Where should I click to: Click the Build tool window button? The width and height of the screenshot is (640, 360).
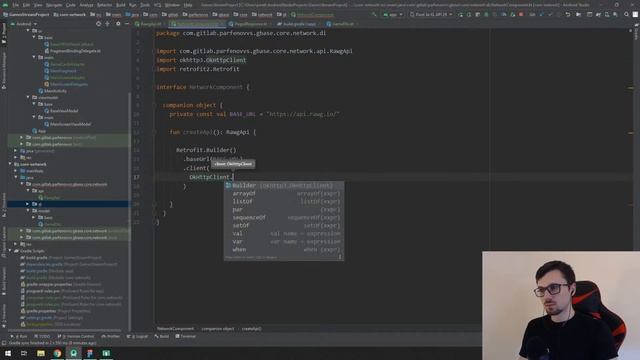pos(162,336)
